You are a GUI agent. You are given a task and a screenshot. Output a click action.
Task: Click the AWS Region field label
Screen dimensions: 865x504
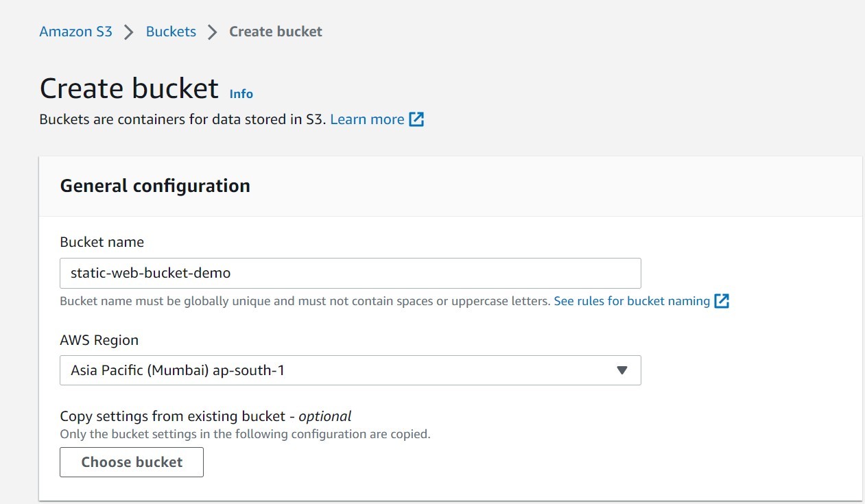(99, 339)
